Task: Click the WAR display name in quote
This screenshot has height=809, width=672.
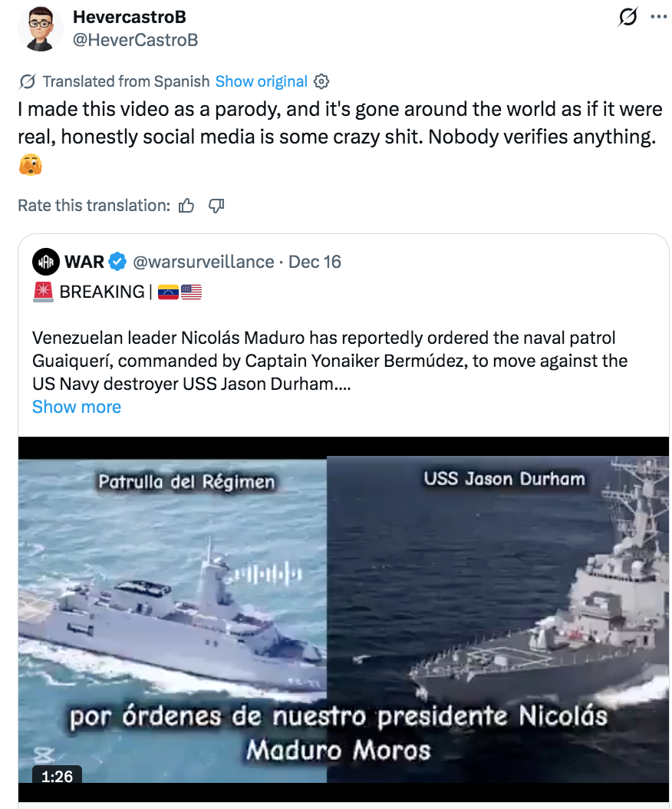Action: tap(84, 262)
